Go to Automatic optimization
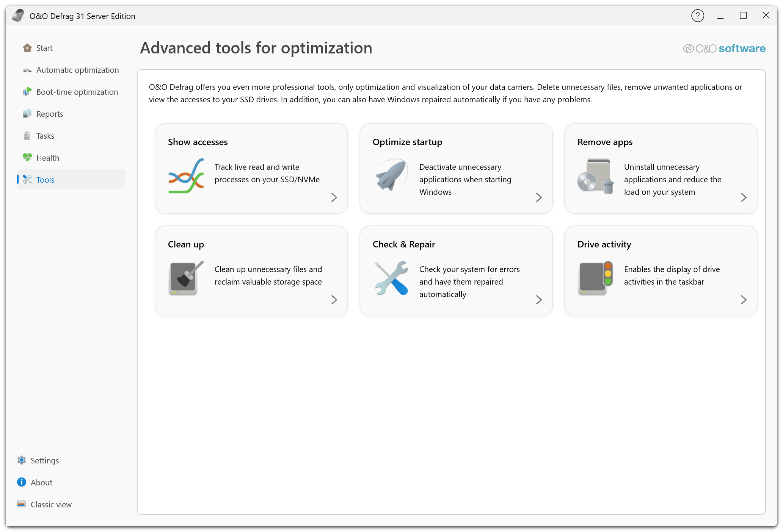Screen dimensions: 783x532 (x=71, y=70)
